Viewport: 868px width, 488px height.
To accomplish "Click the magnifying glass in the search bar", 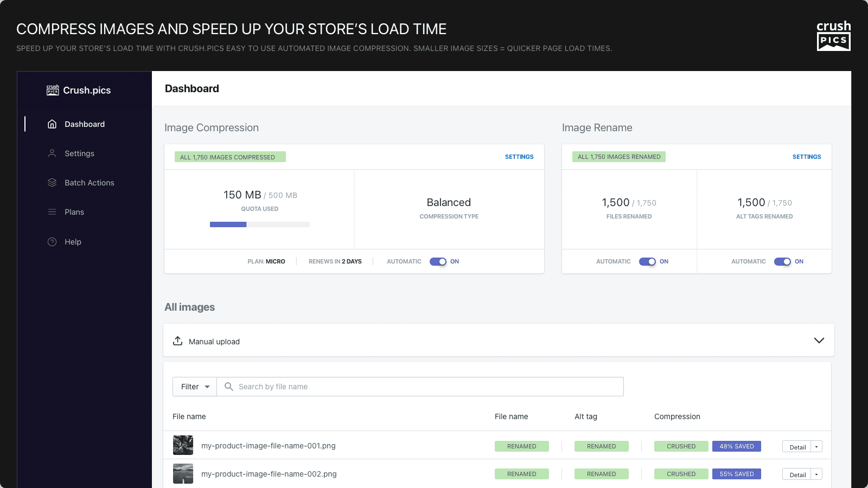I will point(228,387).
